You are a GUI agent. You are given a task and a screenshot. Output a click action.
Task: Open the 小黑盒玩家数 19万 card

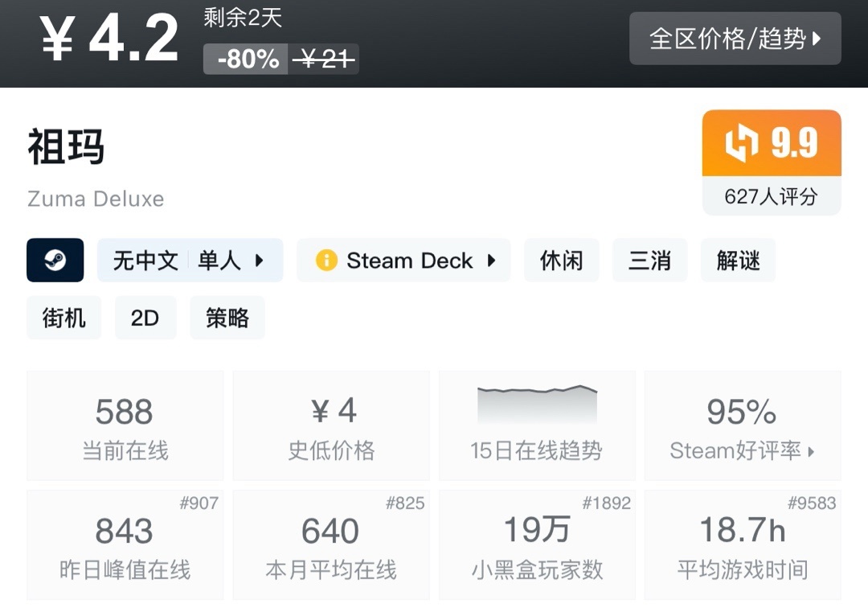[x=537, y=545]
